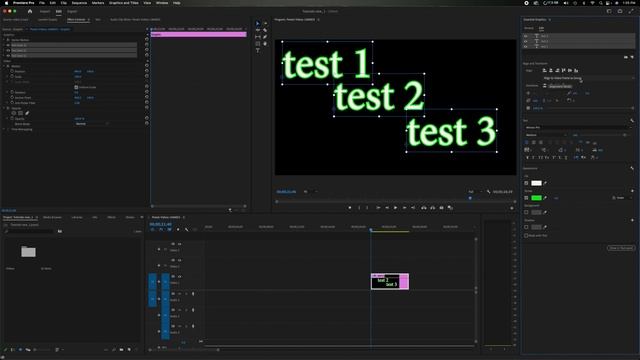Hide the first text layer in Essential Graphics

click(526, 36)
